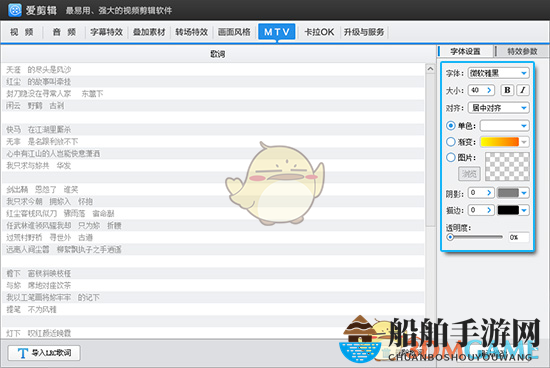
Task: Open the 特效参数 effect parameters tab
Action: pos(522,51)
